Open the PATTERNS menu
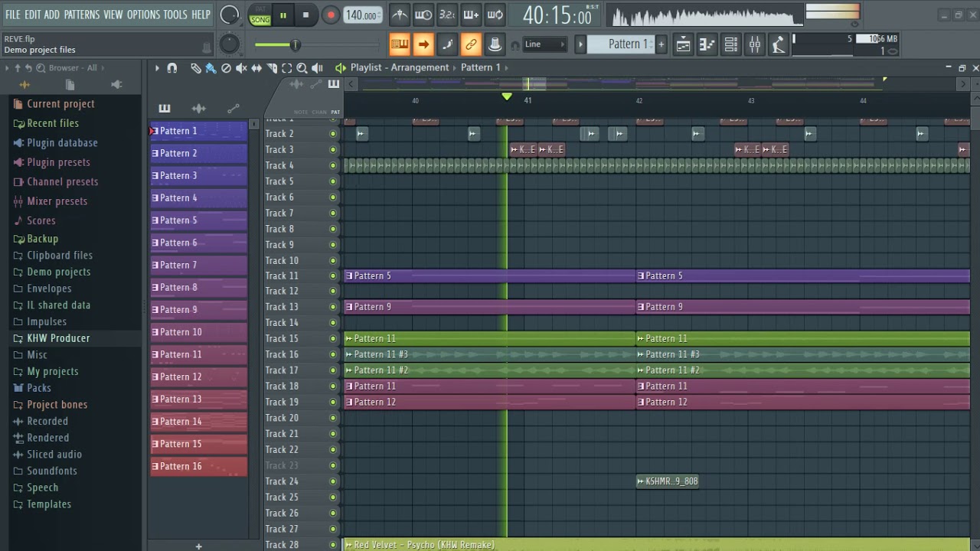 click(82, 15)
